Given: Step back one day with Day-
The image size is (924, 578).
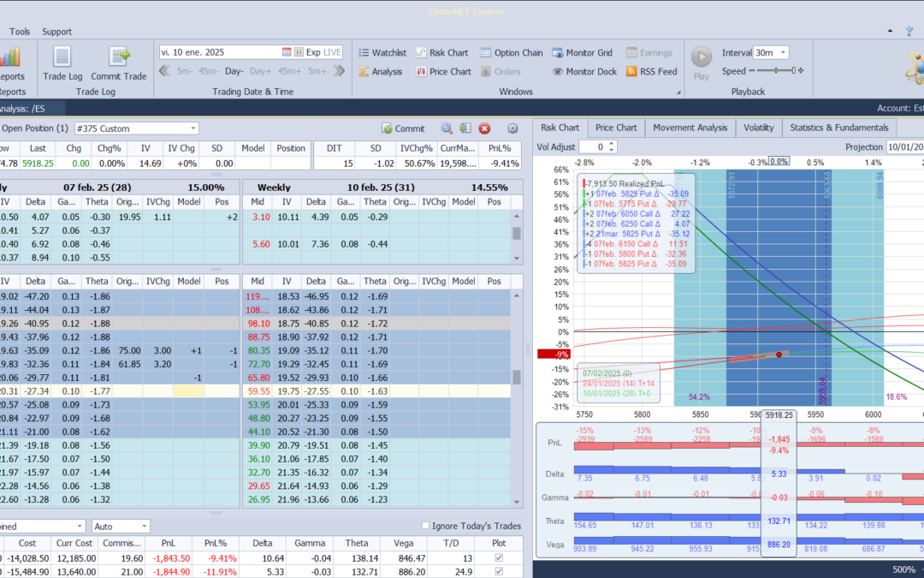Looking at the screenshot, I should 234,71.
